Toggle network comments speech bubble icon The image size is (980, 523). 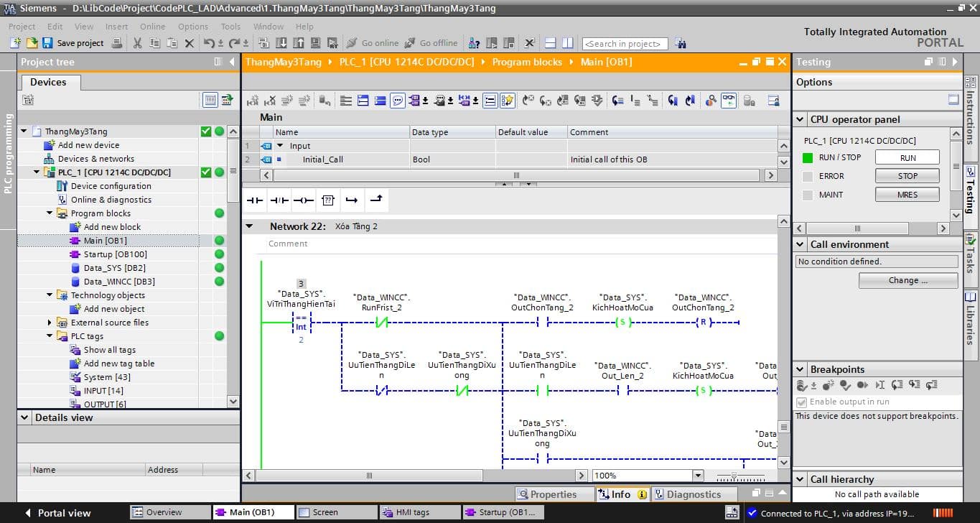(397, 101)
